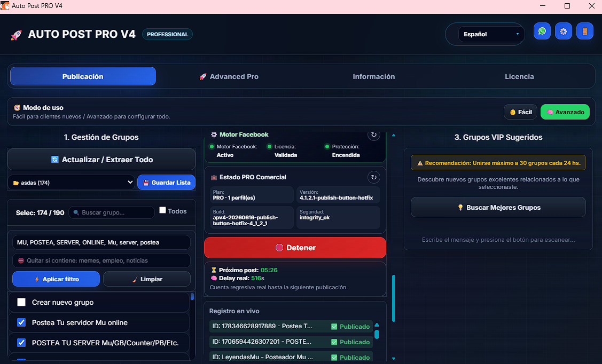602x364 pixels.
Task: Click the green check beside ID 1706594426307201
Action: (x=334, y=342)
